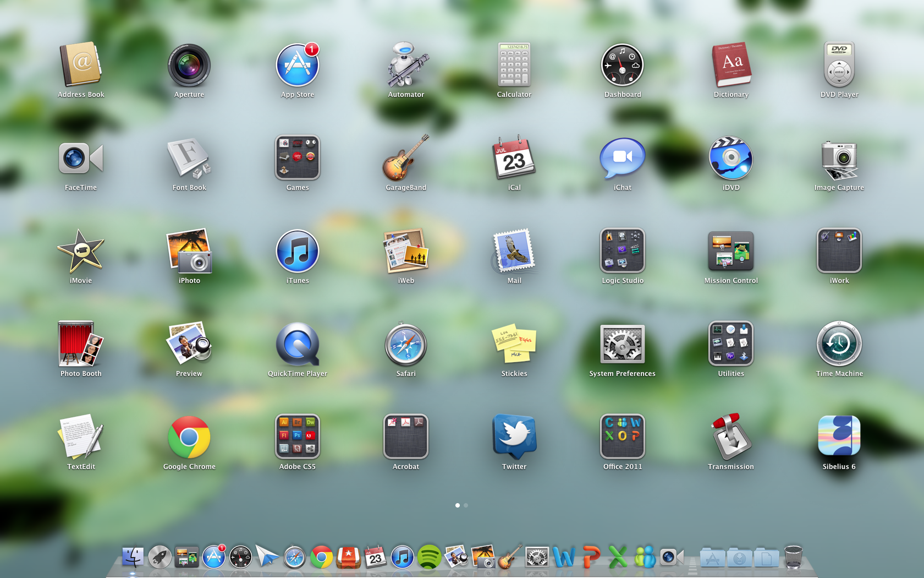Open the Mail app
The height and width of the screenshot is (578, 924).
514,251
